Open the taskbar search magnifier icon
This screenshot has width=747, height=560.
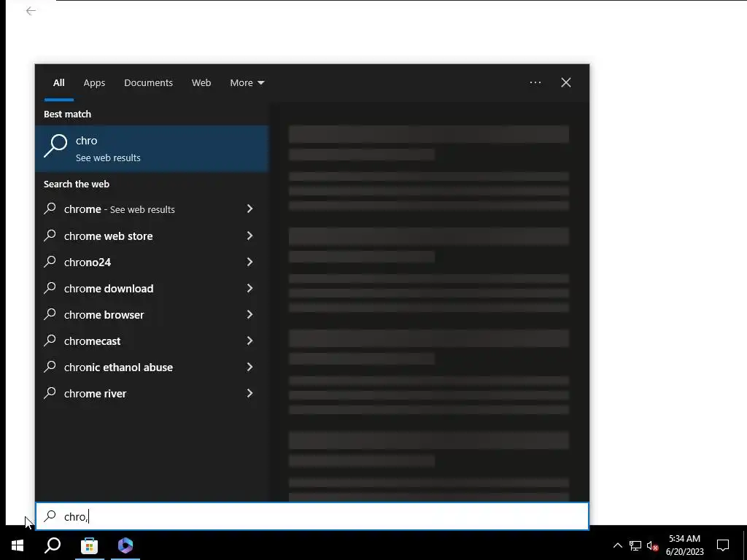point(53,545)
